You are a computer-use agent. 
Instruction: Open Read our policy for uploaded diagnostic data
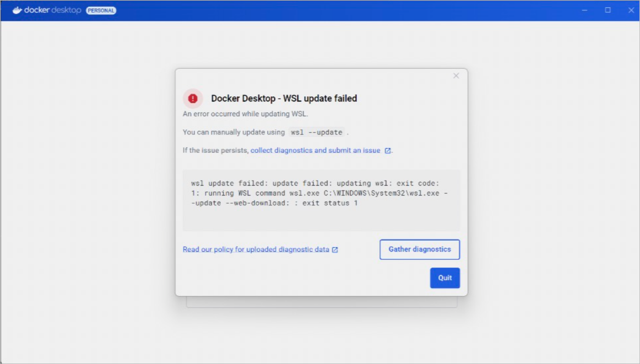tap(256, 249)
